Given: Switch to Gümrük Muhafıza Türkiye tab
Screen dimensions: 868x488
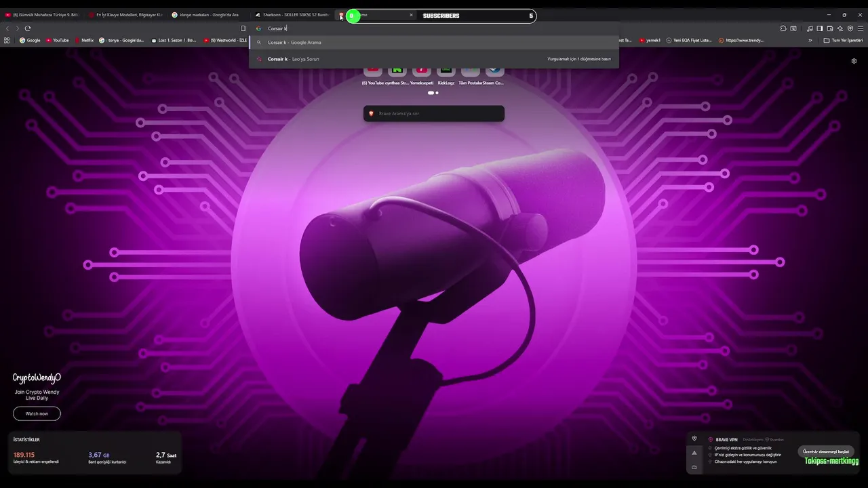Looking at the screenshot, I should click(42, 15).
